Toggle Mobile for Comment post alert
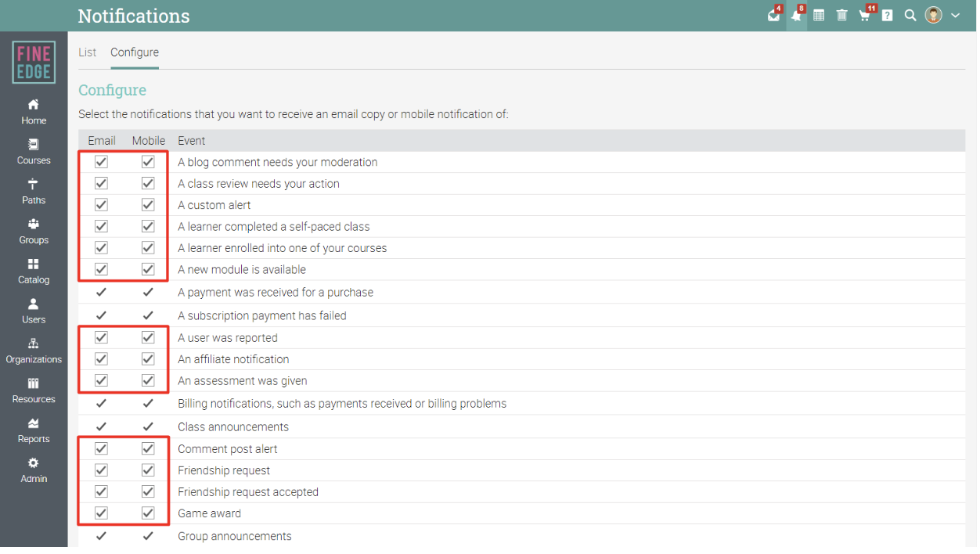Image resolution: width=980 pixels, height=554 pixels. tap(148, 448)
